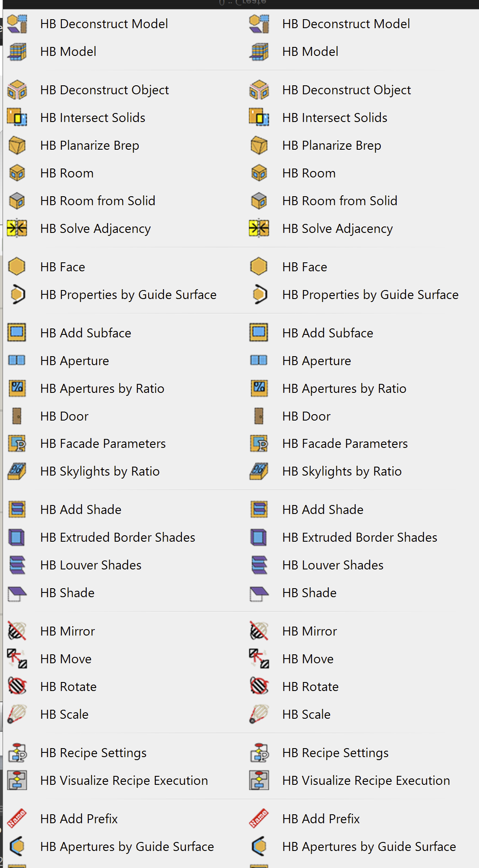Click the HB Model icon in right column
The height and width of the screenshot is (868, 479).
(x=259, y=52)
